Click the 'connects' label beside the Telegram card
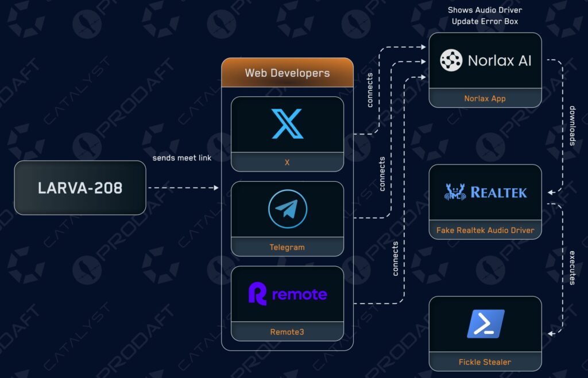This screenshot has width=588, height=378. tap(382, 174)
